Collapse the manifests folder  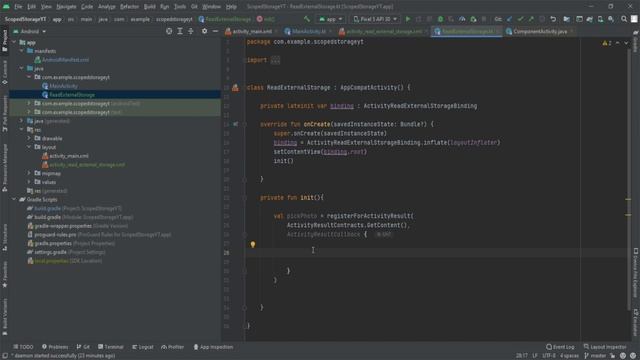pos(22,51)
